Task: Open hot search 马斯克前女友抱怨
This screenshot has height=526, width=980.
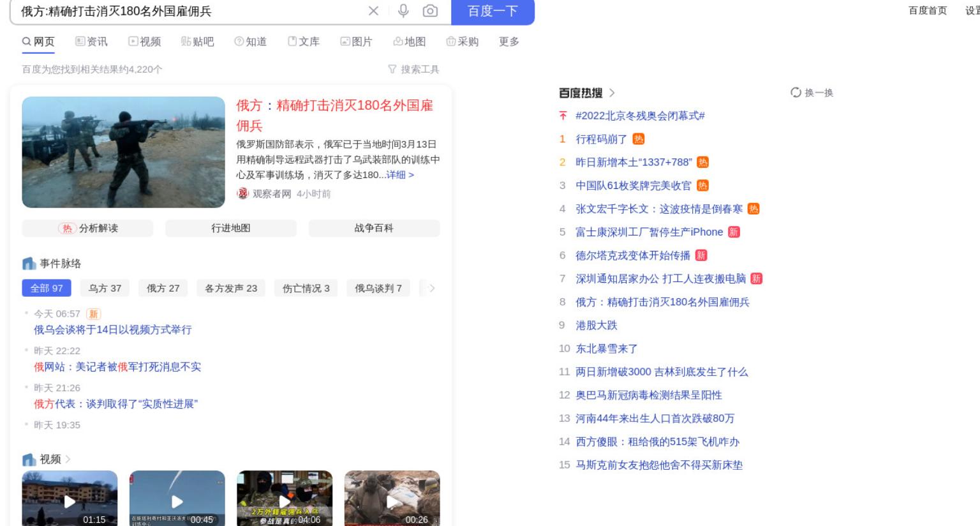Action: click(659, 465)
